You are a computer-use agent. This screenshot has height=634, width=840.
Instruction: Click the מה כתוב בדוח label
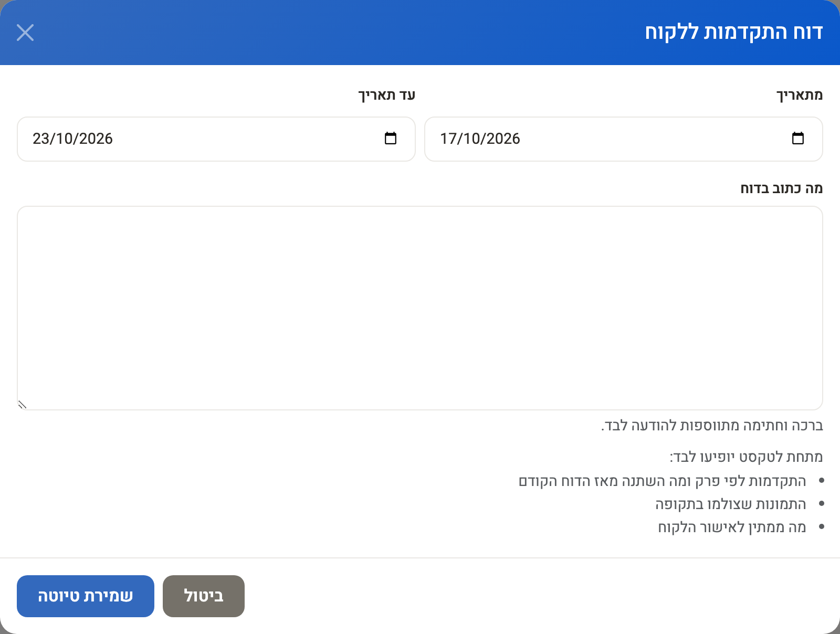click(x=782, y=189)
